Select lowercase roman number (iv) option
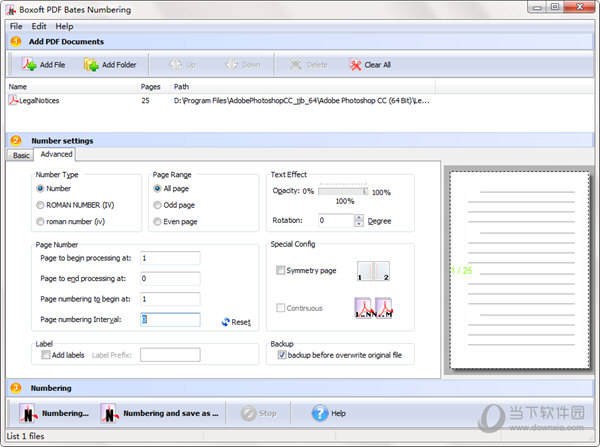Viewport: 600px width, 447px height. (40, 222)
